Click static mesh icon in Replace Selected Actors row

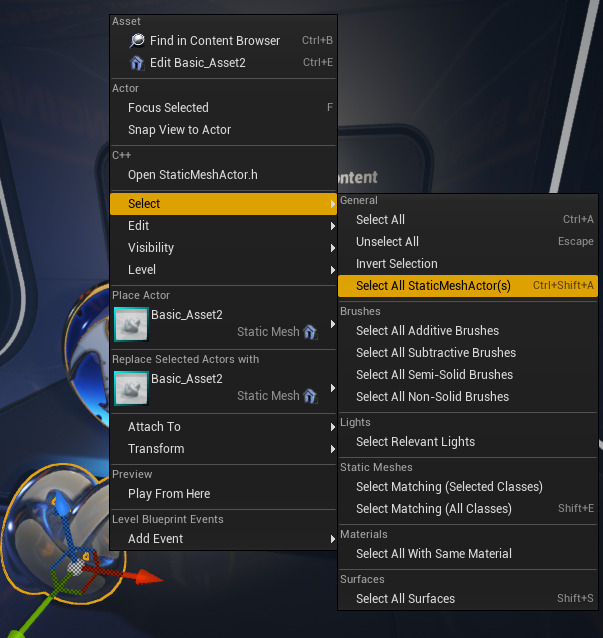pos(310,396)
